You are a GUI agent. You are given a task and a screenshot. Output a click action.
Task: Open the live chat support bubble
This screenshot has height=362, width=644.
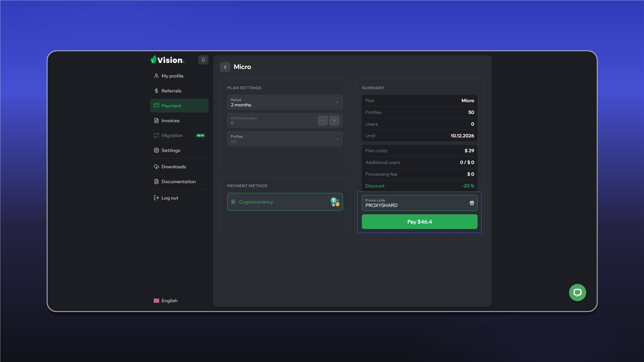pos(577,293)
